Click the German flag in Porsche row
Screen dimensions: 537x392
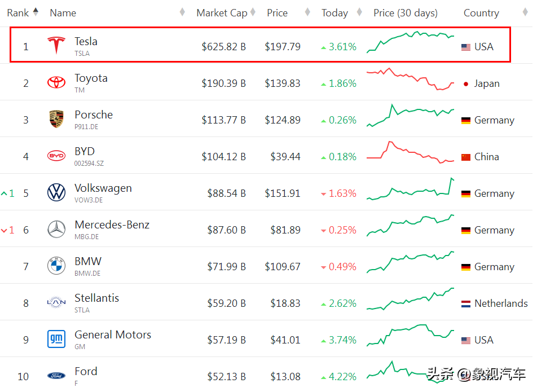coord(466,121)
